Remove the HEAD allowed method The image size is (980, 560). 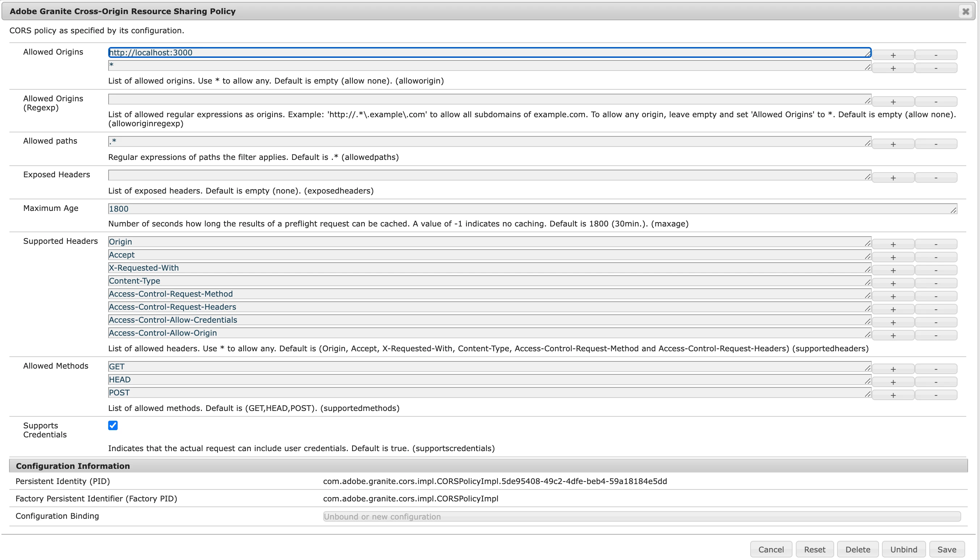(936, 382)
